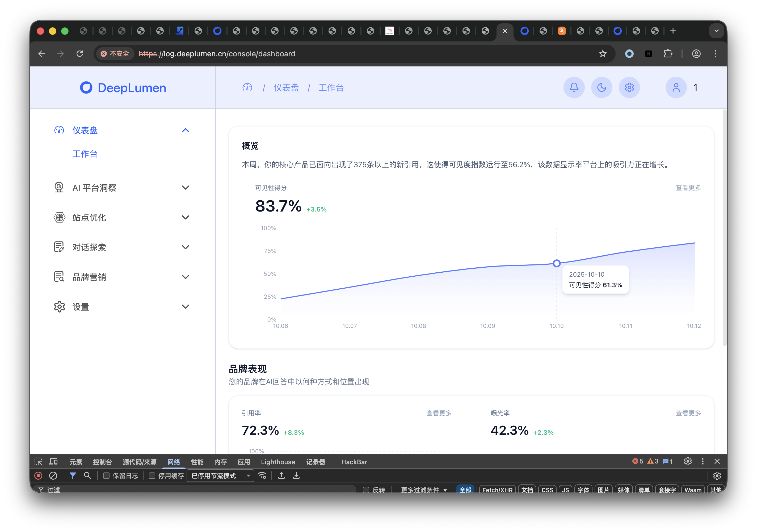
Task: Click the page vertical scrollbar
Action: coord(724,227)
